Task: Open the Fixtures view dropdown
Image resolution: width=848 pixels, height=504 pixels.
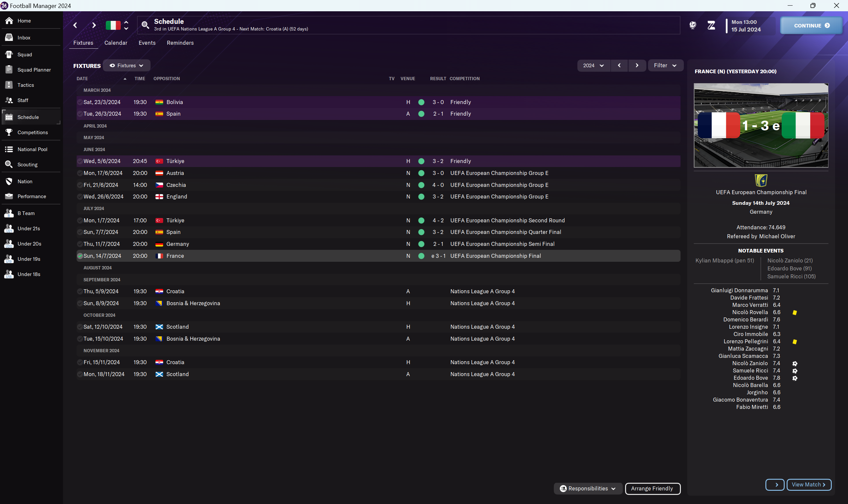Action: 126,66
